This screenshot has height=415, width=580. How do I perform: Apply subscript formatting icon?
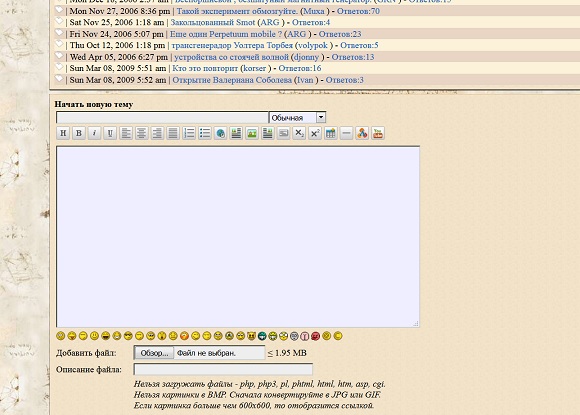click(x=299, y=133)
